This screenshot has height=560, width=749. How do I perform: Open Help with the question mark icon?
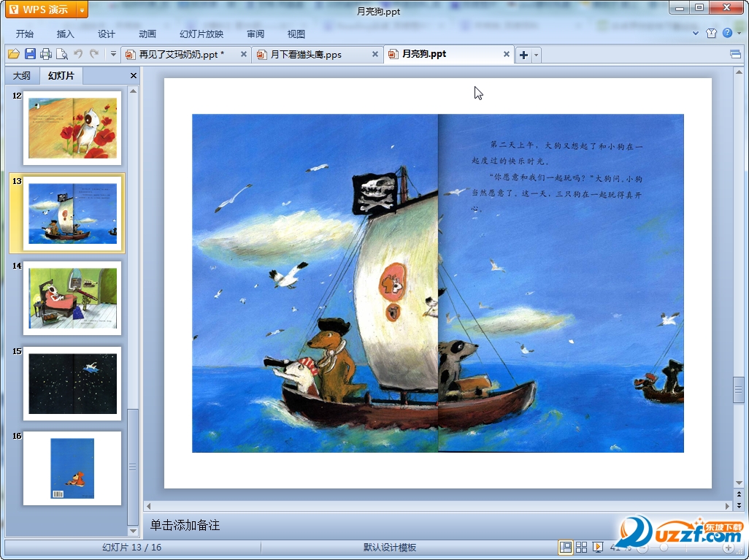[x=727, y=33]
